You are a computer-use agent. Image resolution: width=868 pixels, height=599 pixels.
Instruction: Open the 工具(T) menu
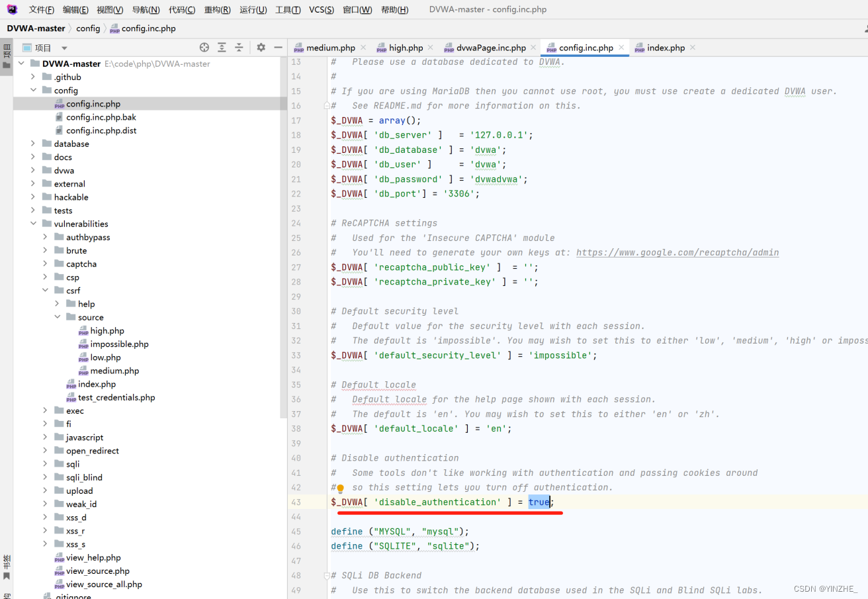(x=288, y=10)
